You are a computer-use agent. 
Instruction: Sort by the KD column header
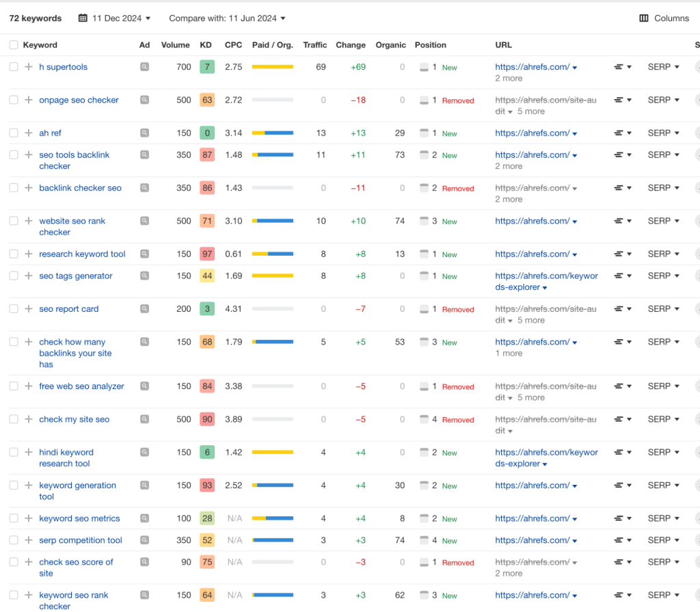[x=206, y=44]
